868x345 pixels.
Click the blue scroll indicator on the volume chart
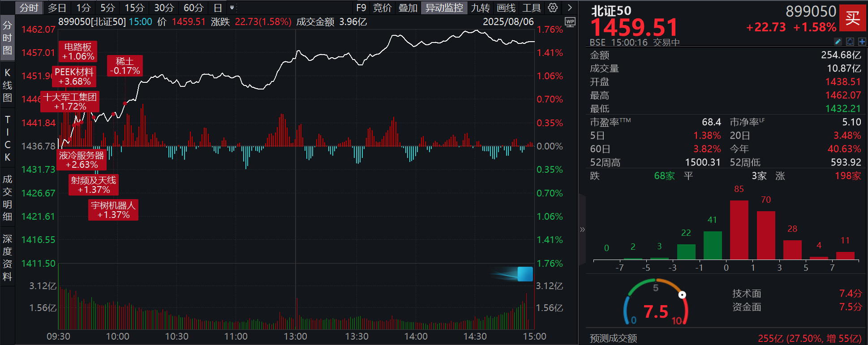click(525, 274)
